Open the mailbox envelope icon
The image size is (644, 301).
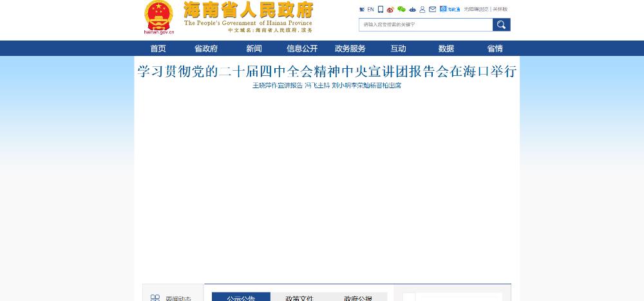tap(433, 10)
